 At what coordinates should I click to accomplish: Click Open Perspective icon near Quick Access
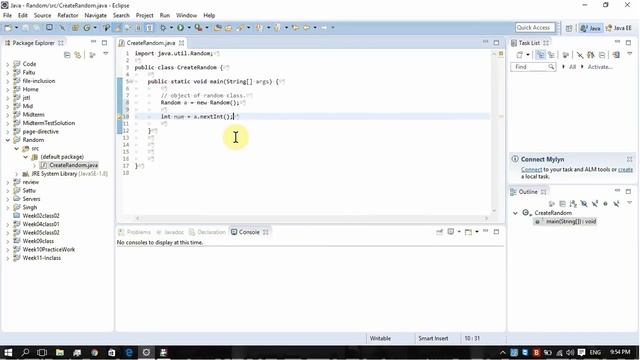tap(569, 28)
